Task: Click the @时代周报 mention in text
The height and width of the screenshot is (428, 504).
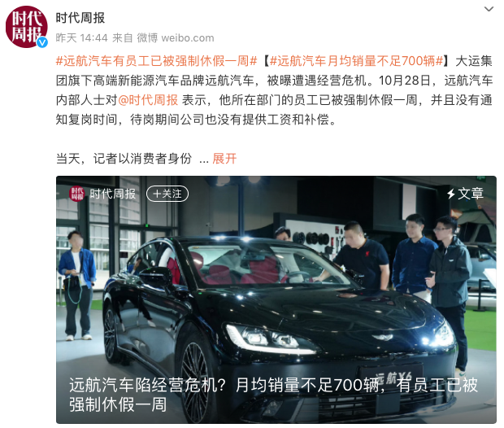Action: [148, 100]
